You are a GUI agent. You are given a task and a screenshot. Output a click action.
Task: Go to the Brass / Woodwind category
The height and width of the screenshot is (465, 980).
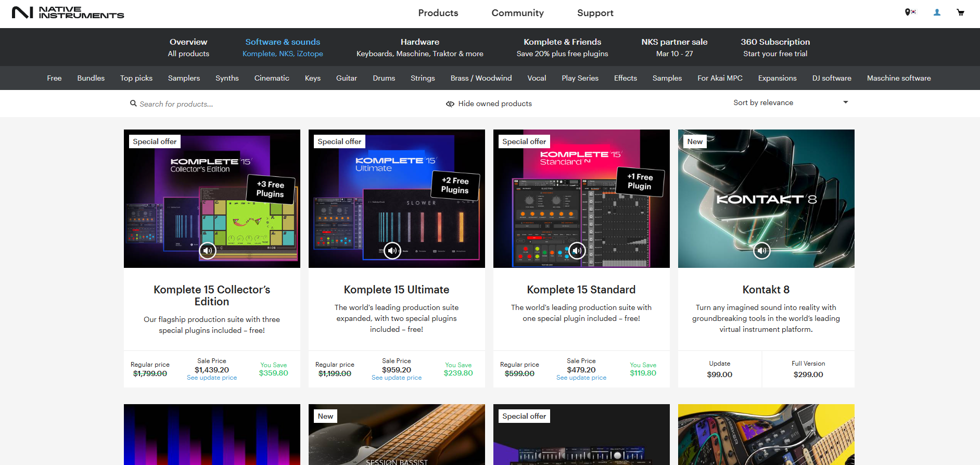481,78
